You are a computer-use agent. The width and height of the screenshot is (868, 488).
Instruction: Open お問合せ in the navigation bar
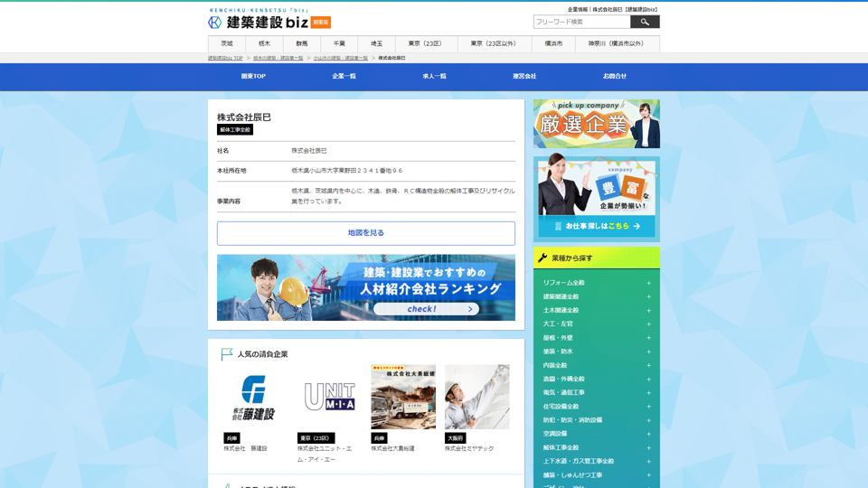pos(615,77)
